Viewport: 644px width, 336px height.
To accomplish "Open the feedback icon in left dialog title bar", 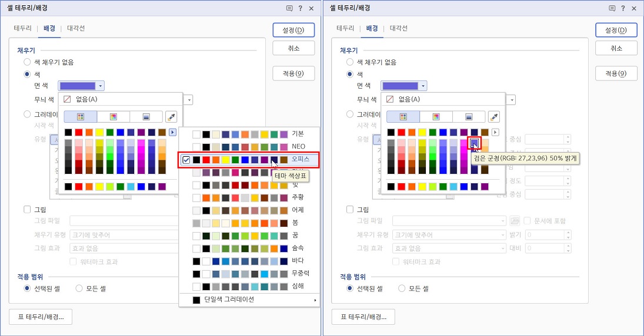I will [x=289, y=8].
